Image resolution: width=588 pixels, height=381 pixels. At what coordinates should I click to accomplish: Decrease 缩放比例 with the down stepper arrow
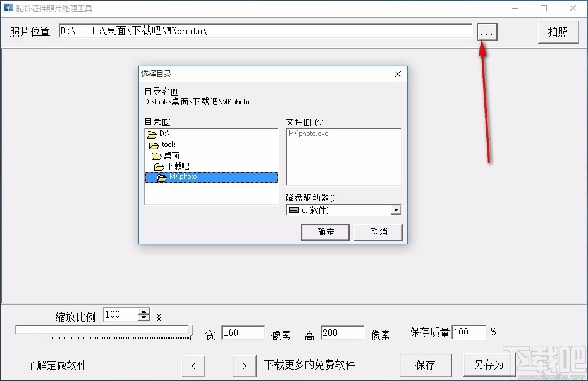[x=144, y=317]
